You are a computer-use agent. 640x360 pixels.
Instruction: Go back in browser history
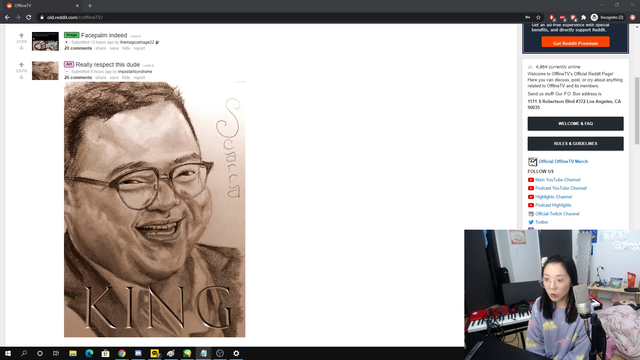click(x=7, y=18)
